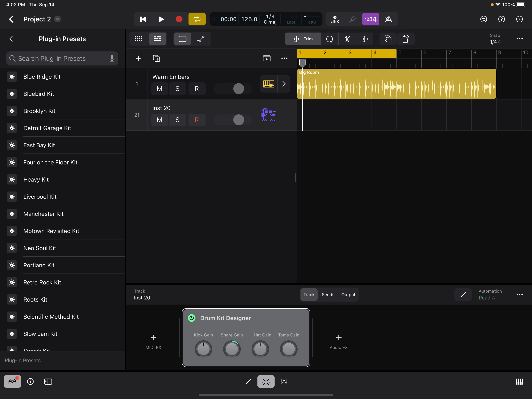532x399 pixels.
Task: Tap the drum kit instrument icon
Action: pyautogui.click(x=268, y=115)
